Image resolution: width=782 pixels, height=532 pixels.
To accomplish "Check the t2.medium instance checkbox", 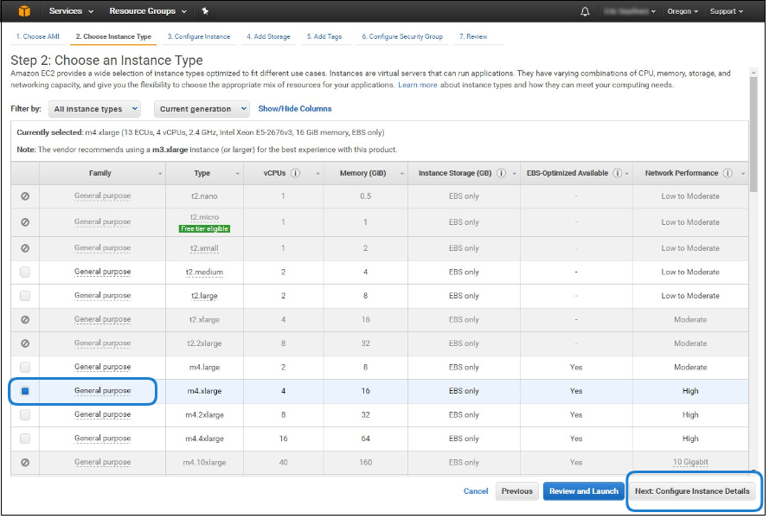I will 25,272.
